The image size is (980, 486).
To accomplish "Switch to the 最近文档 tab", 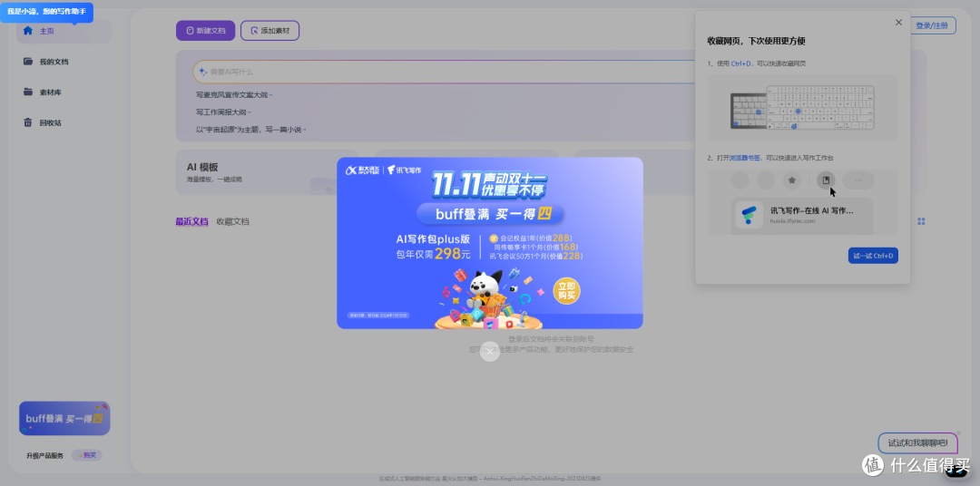I will coord(191,222).
